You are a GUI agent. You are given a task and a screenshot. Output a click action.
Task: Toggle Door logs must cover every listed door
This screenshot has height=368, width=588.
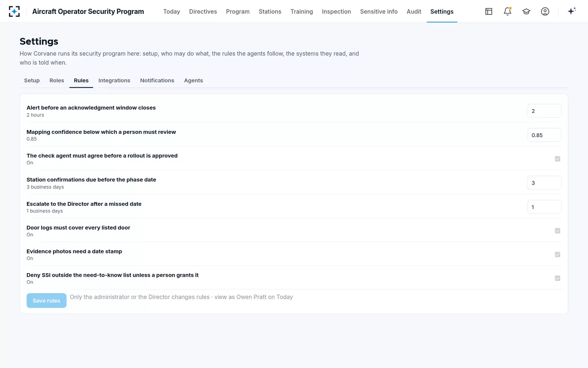pos(557,231)
